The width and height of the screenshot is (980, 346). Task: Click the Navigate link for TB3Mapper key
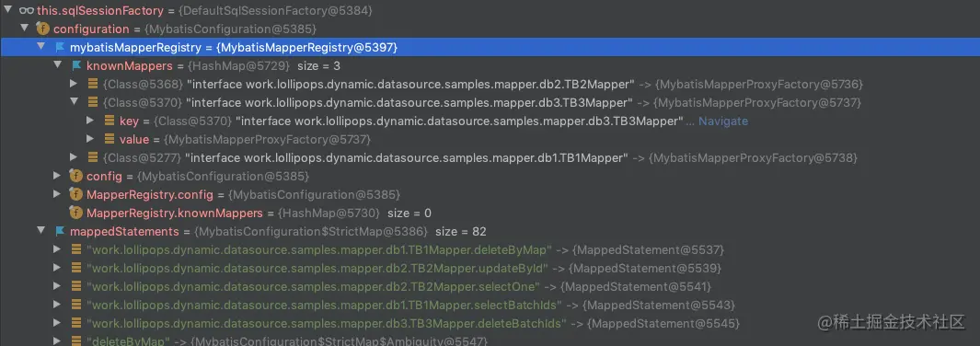click(x=723, y=121)
